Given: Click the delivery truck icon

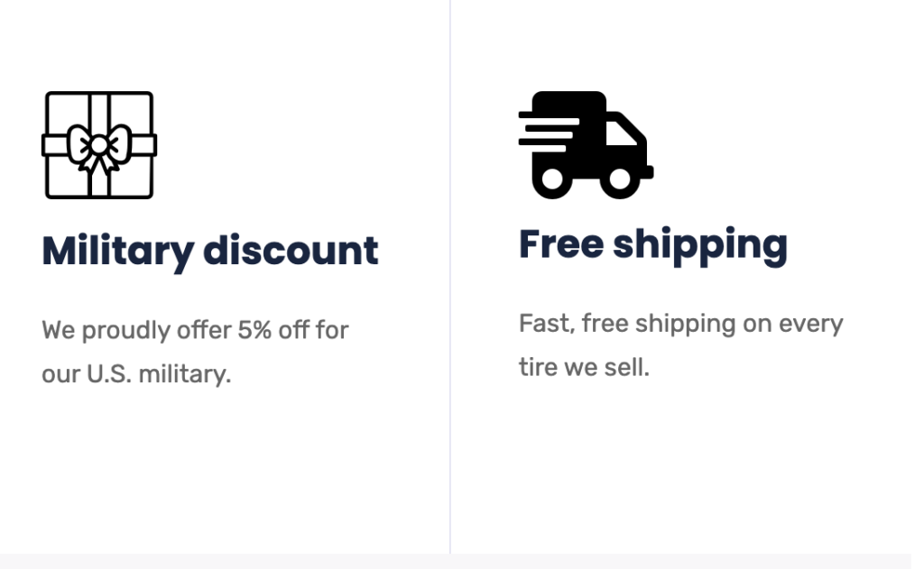Looking at the screenshot, I should (x=586, y=145).
